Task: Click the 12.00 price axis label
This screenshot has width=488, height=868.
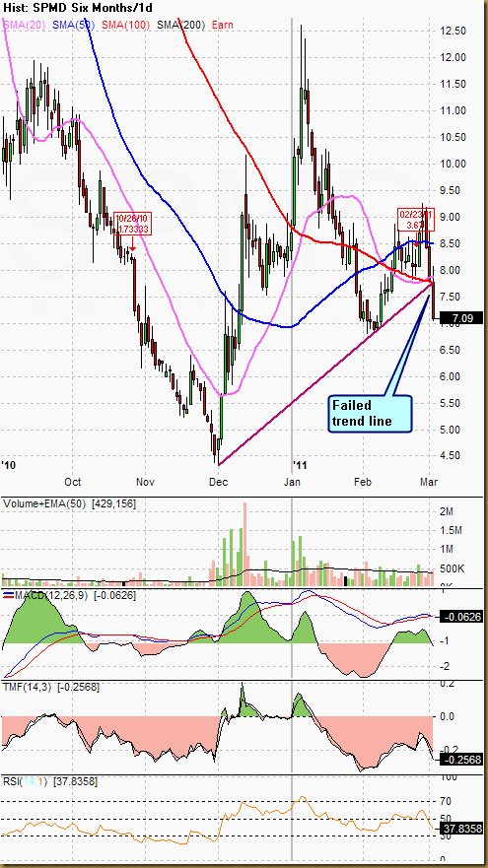Action: click(453, 57)
